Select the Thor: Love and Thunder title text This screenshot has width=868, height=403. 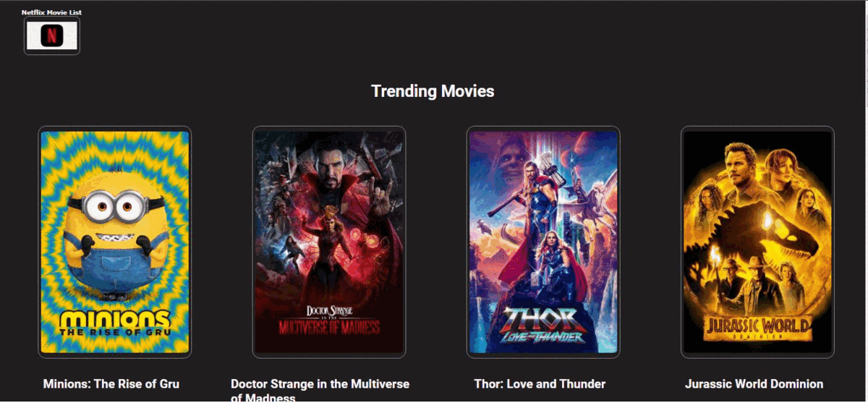540,383
